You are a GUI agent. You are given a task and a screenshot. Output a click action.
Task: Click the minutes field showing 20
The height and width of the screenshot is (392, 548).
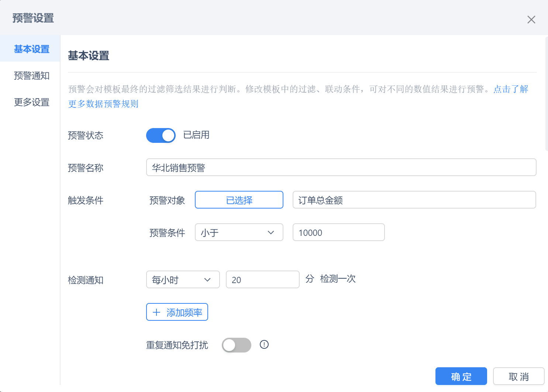[x=262, y=280]
